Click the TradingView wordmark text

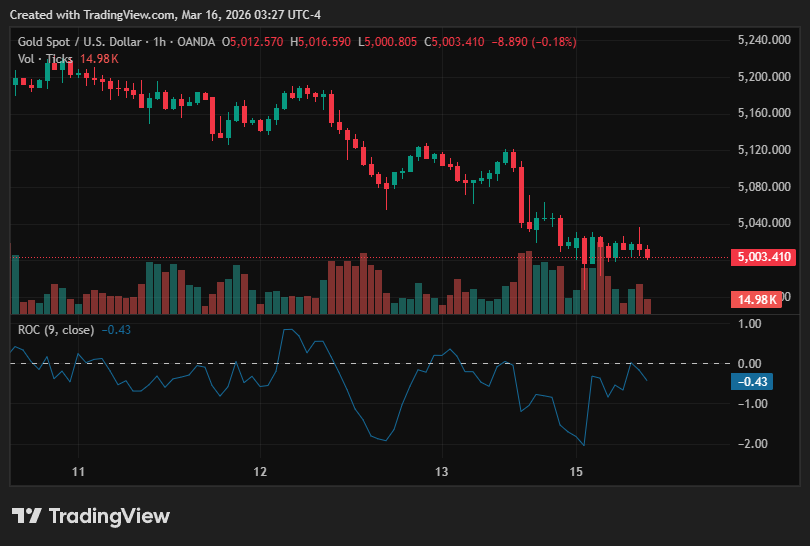point(109,516)
